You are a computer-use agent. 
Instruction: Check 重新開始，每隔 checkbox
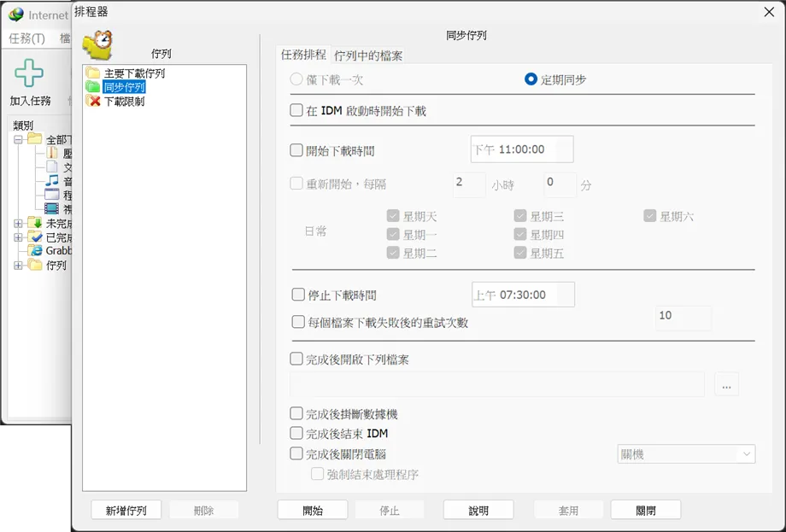click(296, 184)
